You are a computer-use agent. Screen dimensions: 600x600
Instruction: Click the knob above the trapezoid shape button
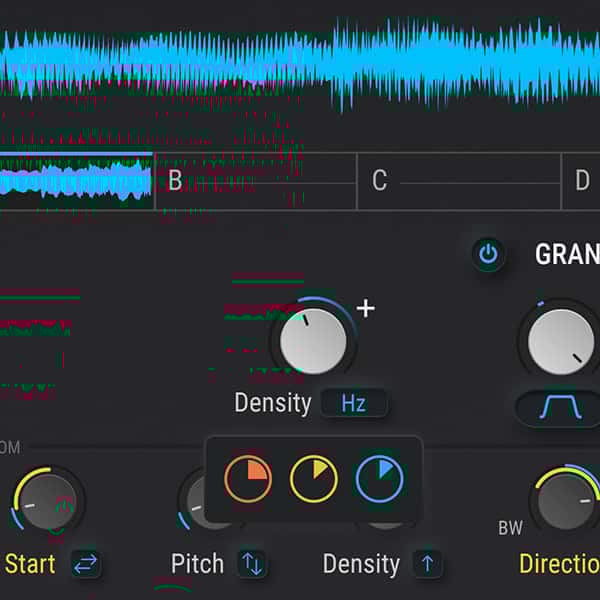pos(560,341)
